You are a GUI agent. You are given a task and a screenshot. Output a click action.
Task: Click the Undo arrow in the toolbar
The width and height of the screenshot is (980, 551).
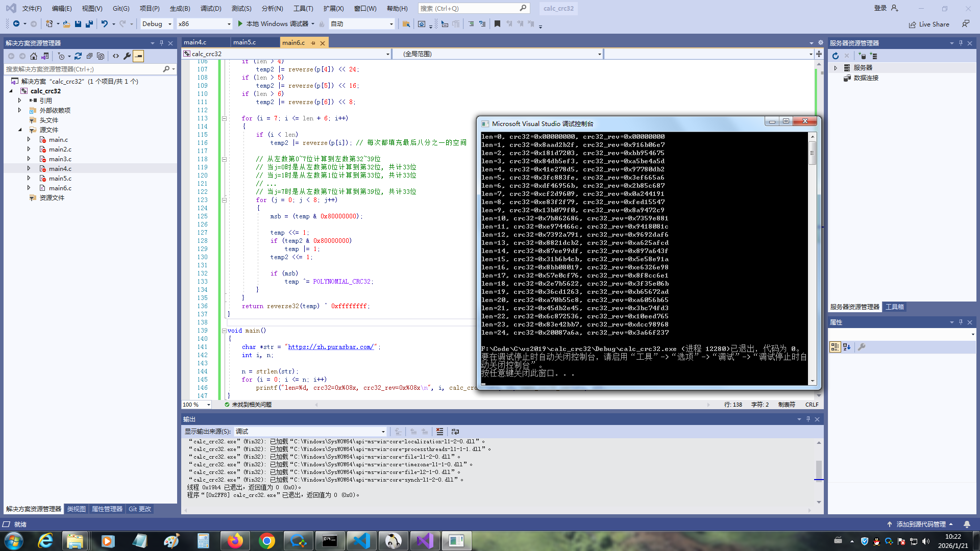[x=104, y=24]
